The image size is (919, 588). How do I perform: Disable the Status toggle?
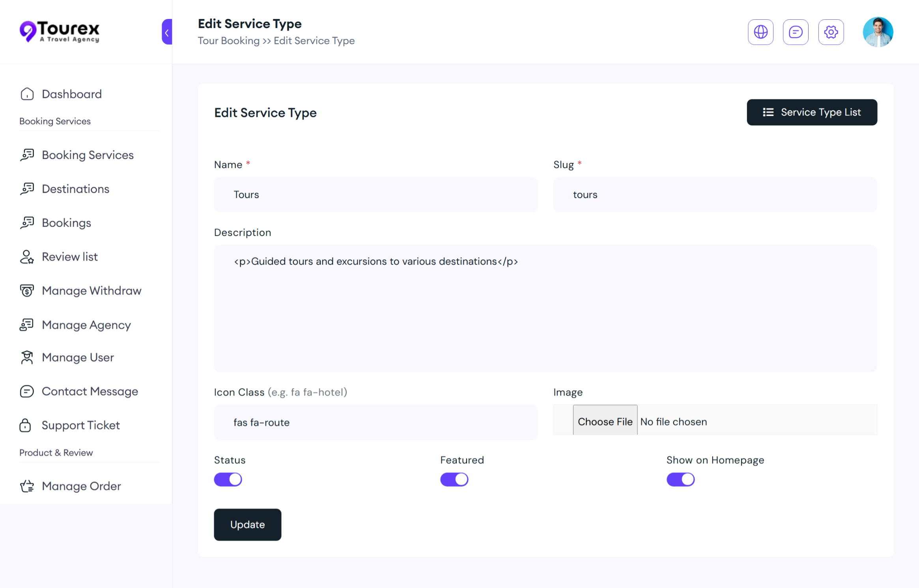pyautogui.click(x=228, y=480)
